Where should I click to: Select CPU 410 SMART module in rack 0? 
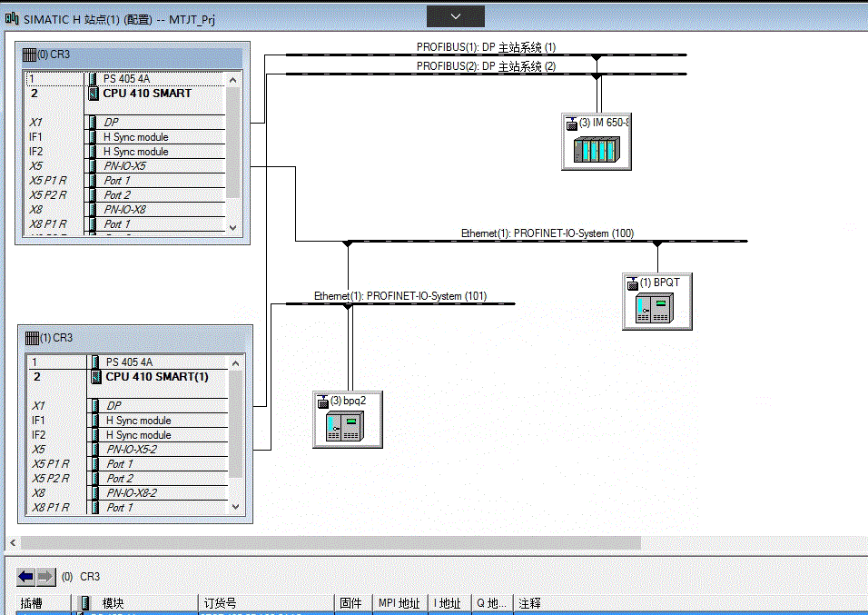click(147, 94)
